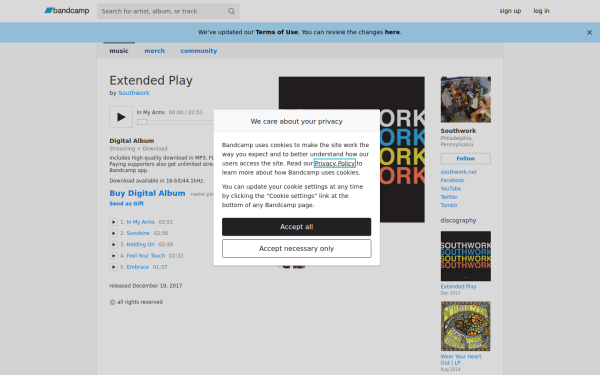This screenshot has width=600, height=375.
Task: Open the YouTube link
Action: pyautogui.click(x=451, y=189)
